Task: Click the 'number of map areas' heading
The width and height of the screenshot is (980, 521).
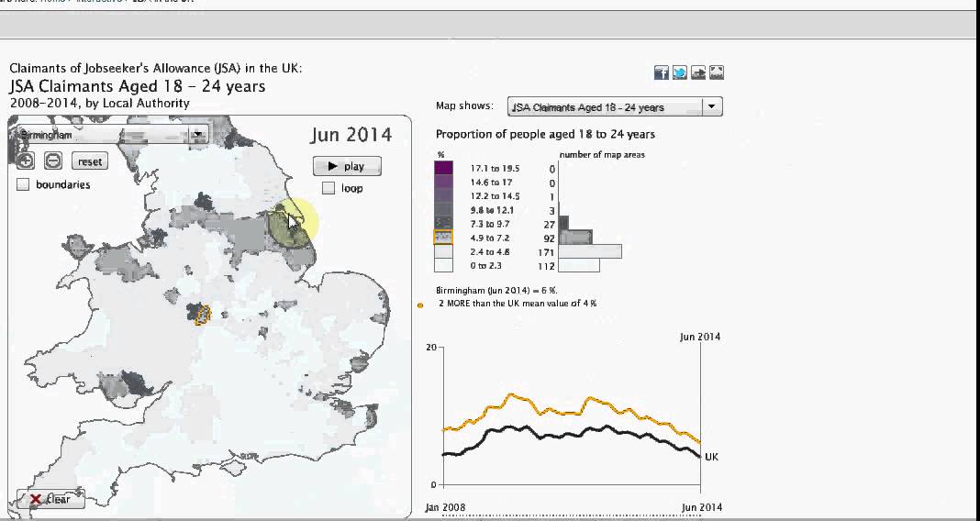Action: [602, 154]
